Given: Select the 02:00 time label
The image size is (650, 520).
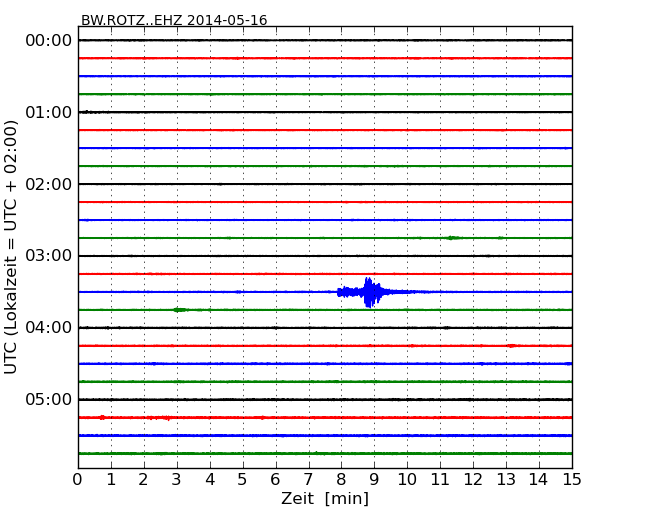Looking at the screenshot, I should (49, 184).
